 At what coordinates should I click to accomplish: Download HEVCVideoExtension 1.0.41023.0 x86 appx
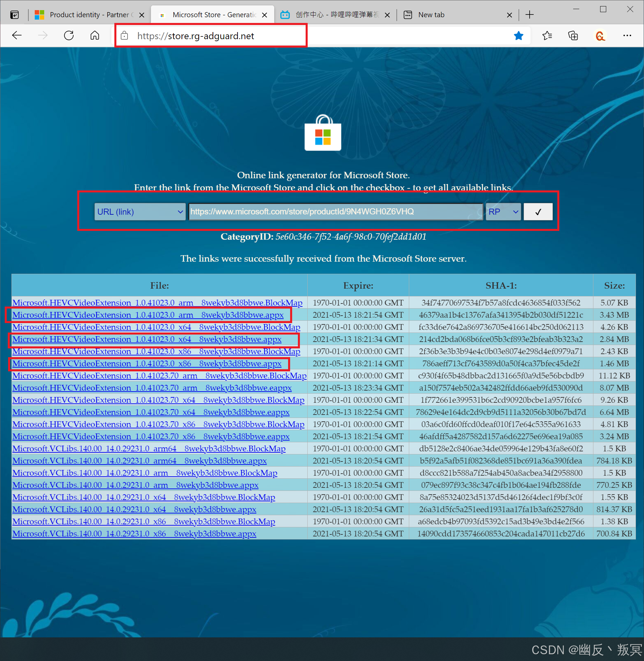point(147,364)
